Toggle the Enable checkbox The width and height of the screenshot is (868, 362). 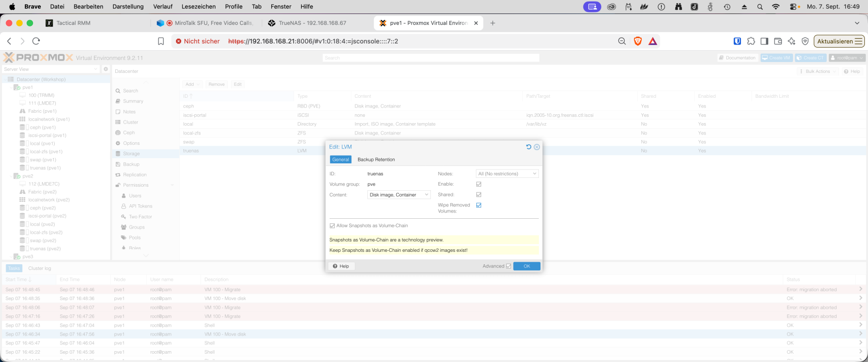(478, 184)
